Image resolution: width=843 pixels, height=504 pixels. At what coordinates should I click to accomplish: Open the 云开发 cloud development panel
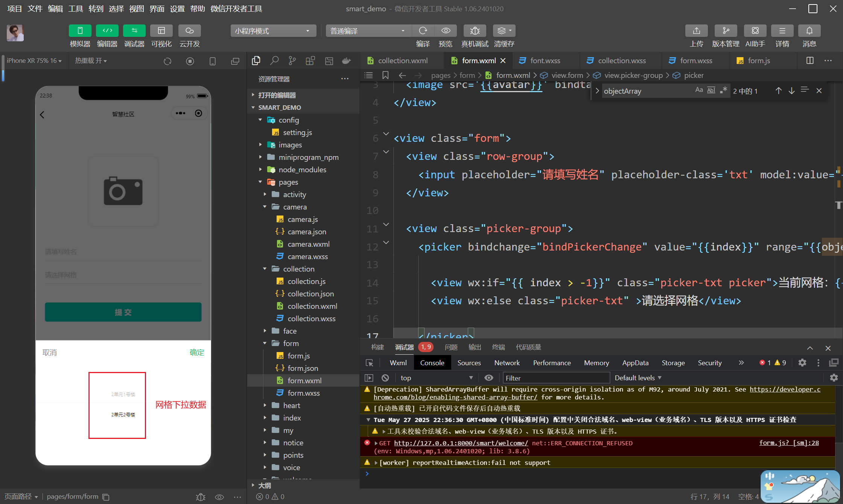[189, 30]
